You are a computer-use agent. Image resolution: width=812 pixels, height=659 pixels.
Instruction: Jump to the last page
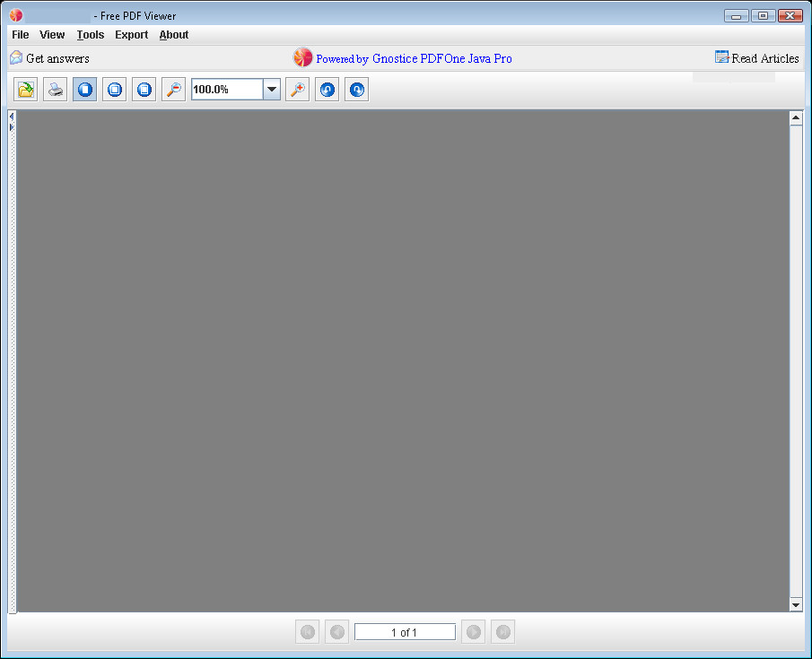click(x=502, y=632)
